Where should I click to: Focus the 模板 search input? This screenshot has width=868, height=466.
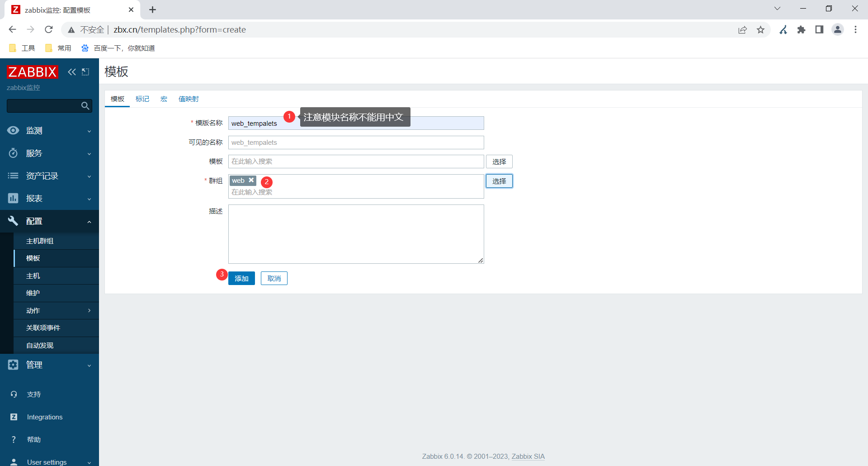point(356,162)
